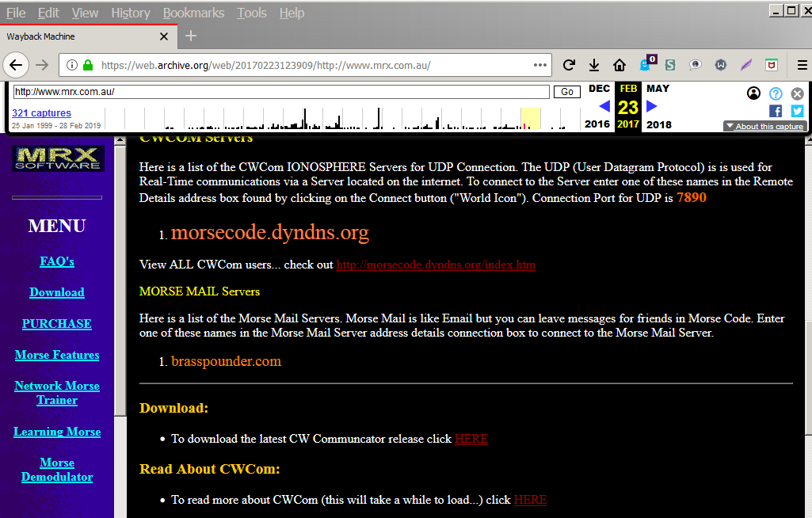Reload the current page
812x518 pixels.
pos(569,65)
